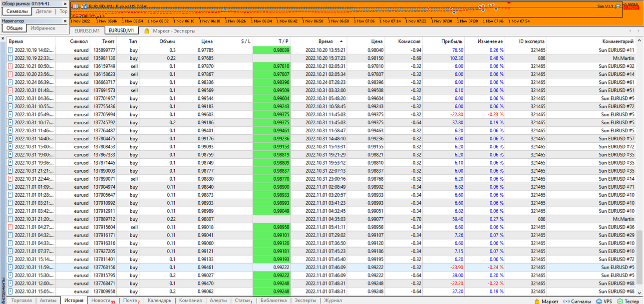Viewport: 644px width, 304px height.
Task: Close the Навигатор panel
Action: [x=65, y=21]
